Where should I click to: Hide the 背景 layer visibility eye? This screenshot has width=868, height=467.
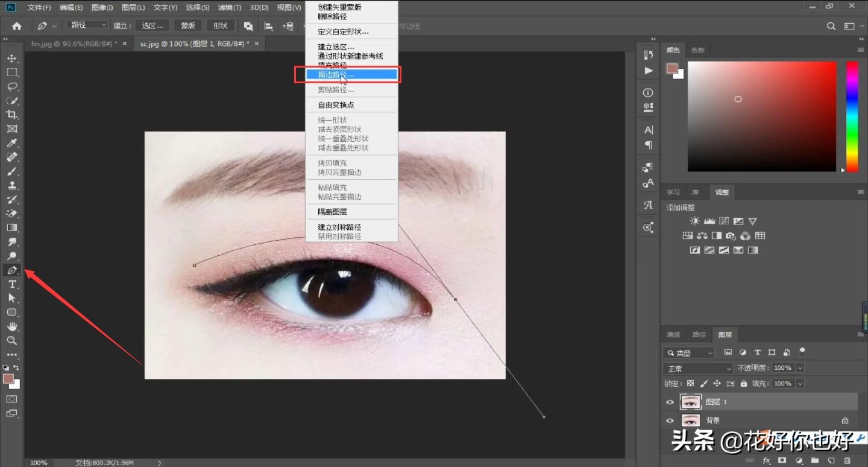(x=670, y=420)
